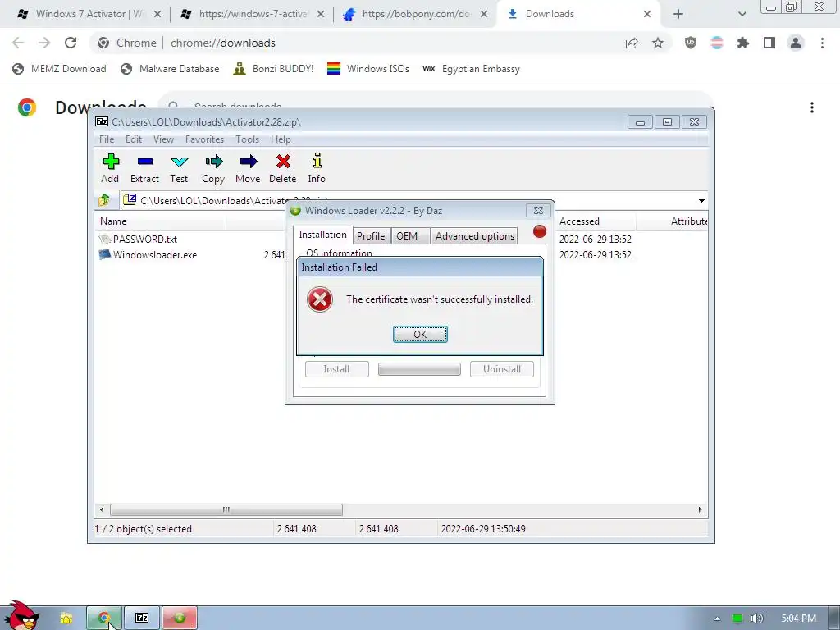Screen dimensions: 840x630
Task: Click the Accessed column header
Action: point(596,221)
